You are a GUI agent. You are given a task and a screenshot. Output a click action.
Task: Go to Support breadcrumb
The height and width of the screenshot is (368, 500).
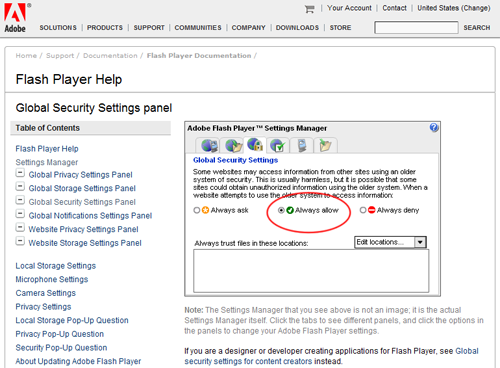click(60, 56)
